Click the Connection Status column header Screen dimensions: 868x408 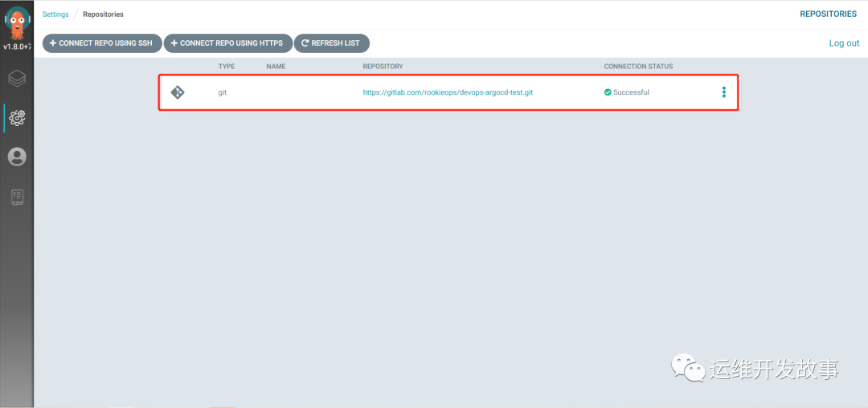pos(638,67)
